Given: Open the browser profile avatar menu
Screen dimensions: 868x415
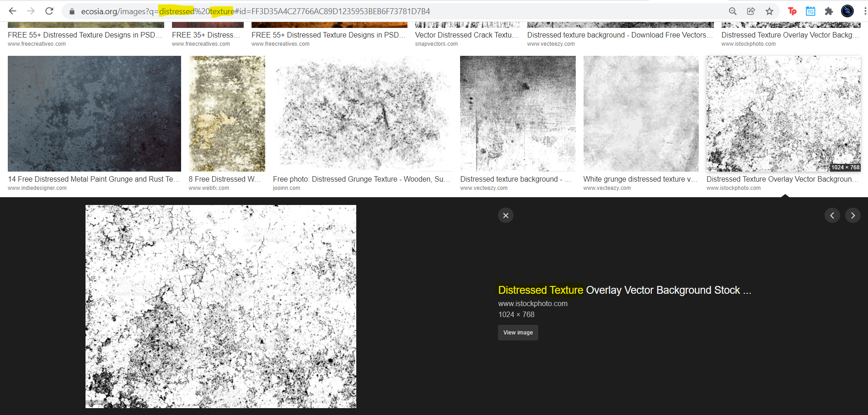Looking at the screenshot, I should tap(847, 11).
